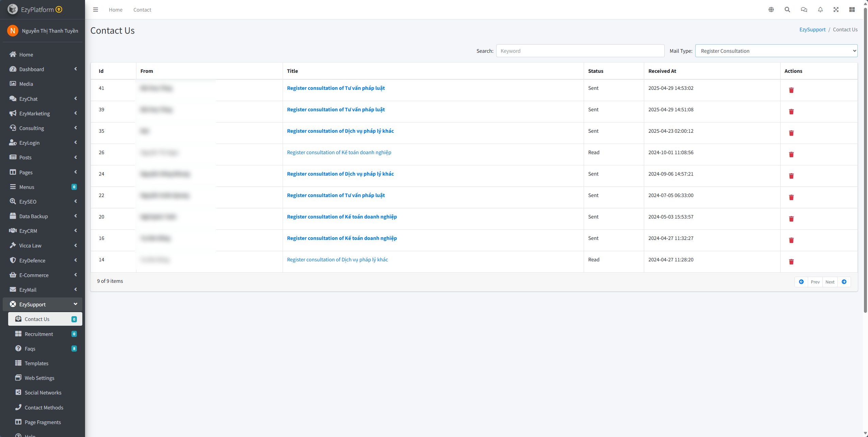The image size is (868, 437).
Task: Click the hamburger sidebar toggle icon
Action: pos(96,10)
